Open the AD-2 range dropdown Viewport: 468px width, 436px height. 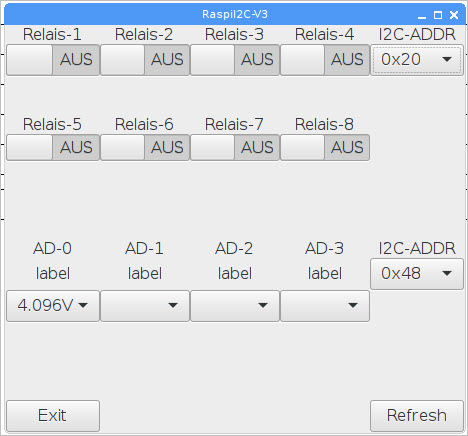pos(235,306)
